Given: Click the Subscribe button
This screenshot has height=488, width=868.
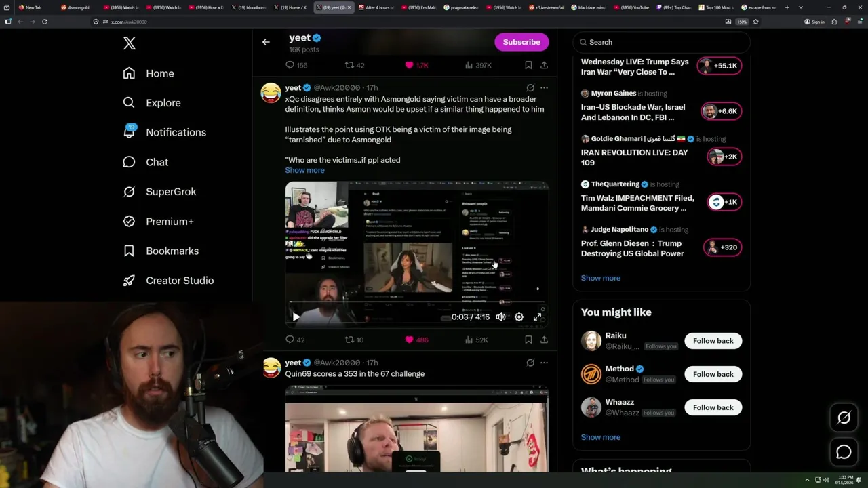Looking at the screenshot, I should tap(521, 42).
